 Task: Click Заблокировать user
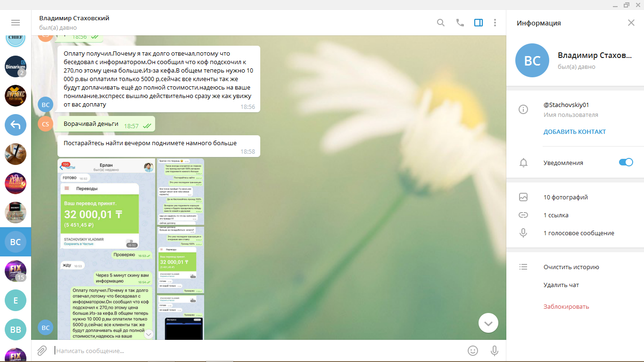coord(566,307)
